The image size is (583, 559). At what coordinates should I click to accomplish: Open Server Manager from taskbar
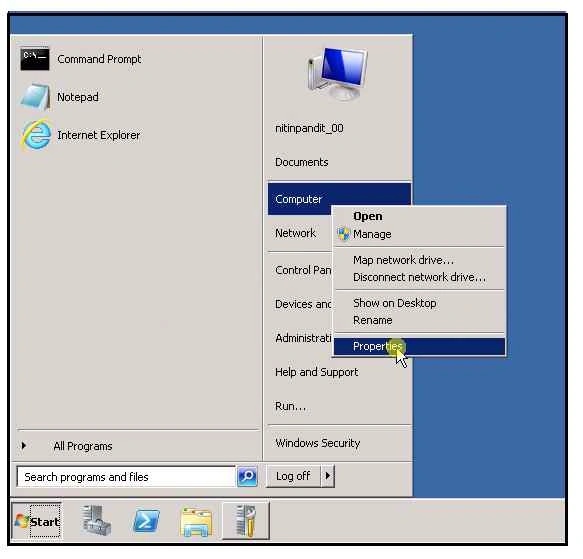pyautogui.click(x=96, y=520)
